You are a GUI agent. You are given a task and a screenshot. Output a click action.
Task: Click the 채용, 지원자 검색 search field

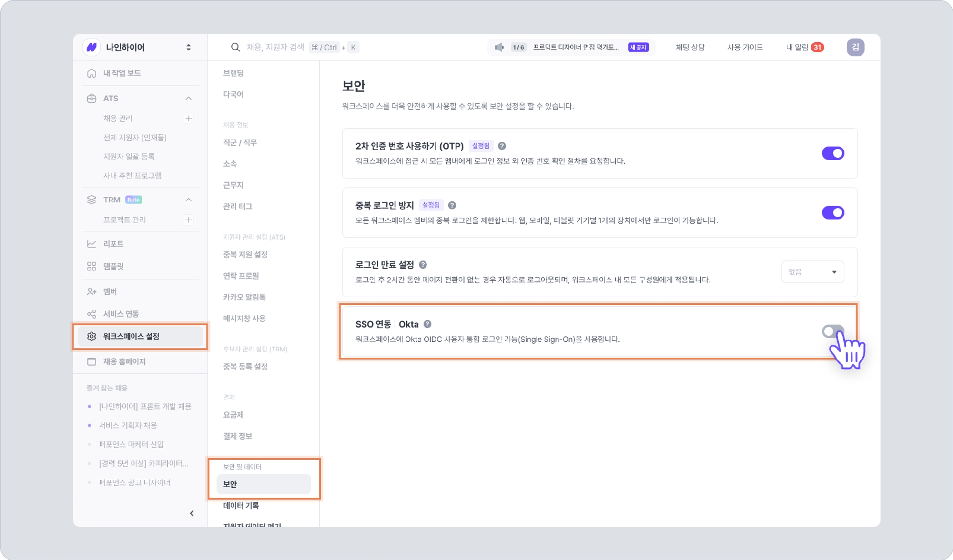(275, 47)
